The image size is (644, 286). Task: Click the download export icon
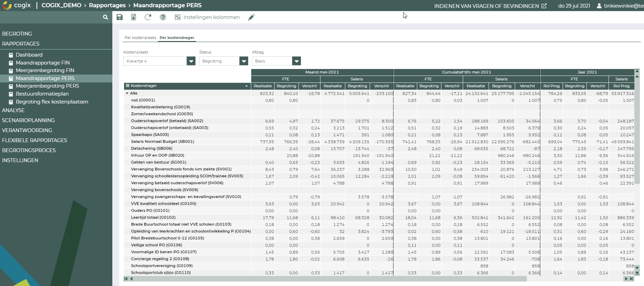pos(134,17)
